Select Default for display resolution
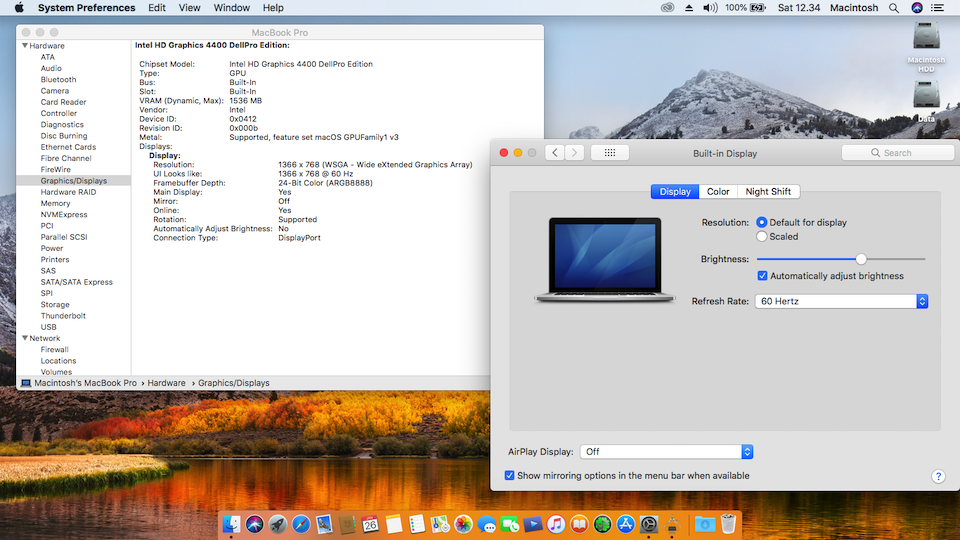 pyautogui.click(x=763, y=222)
